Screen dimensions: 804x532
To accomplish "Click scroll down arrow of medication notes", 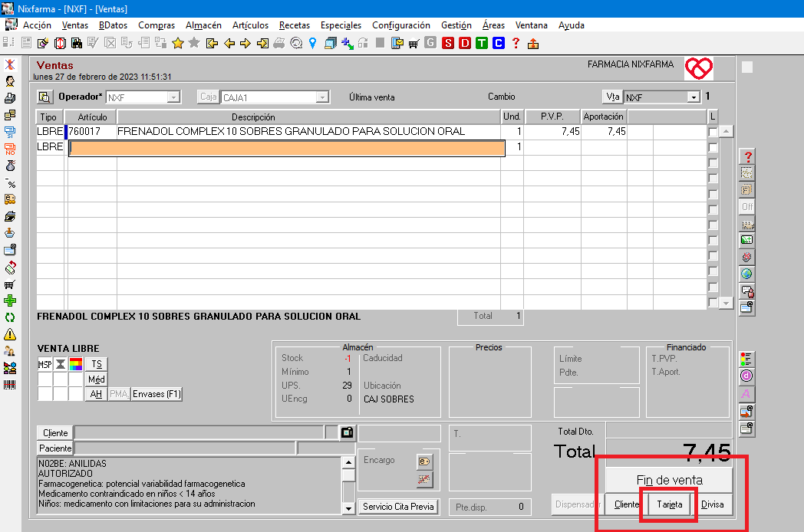I will (348, 508).
